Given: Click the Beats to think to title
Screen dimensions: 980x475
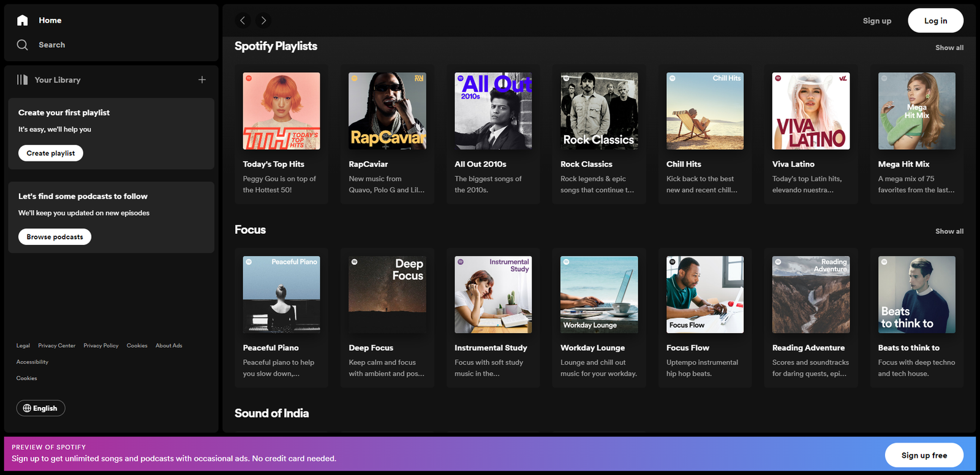Looking at the screenshot, I should click(909, 348).
